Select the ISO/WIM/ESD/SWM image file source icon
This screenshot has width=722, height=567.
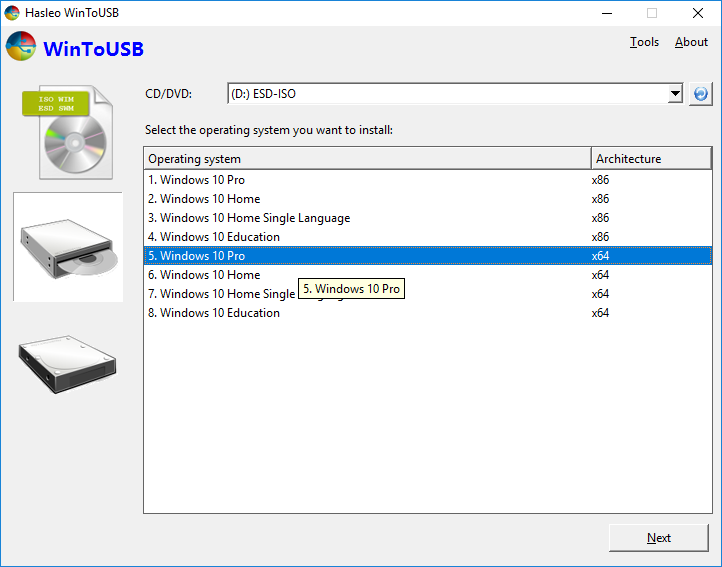pos(67,132)
